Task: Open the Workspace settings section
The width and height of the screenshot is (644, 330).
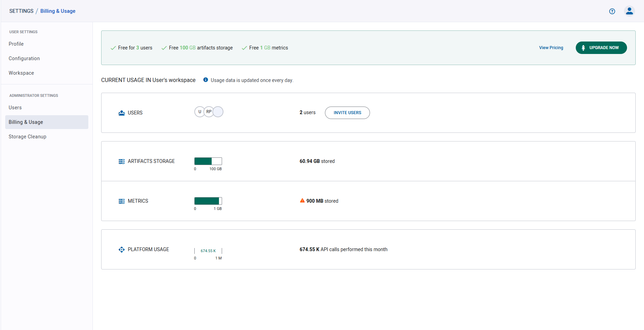Action: [x=21, y=73]
